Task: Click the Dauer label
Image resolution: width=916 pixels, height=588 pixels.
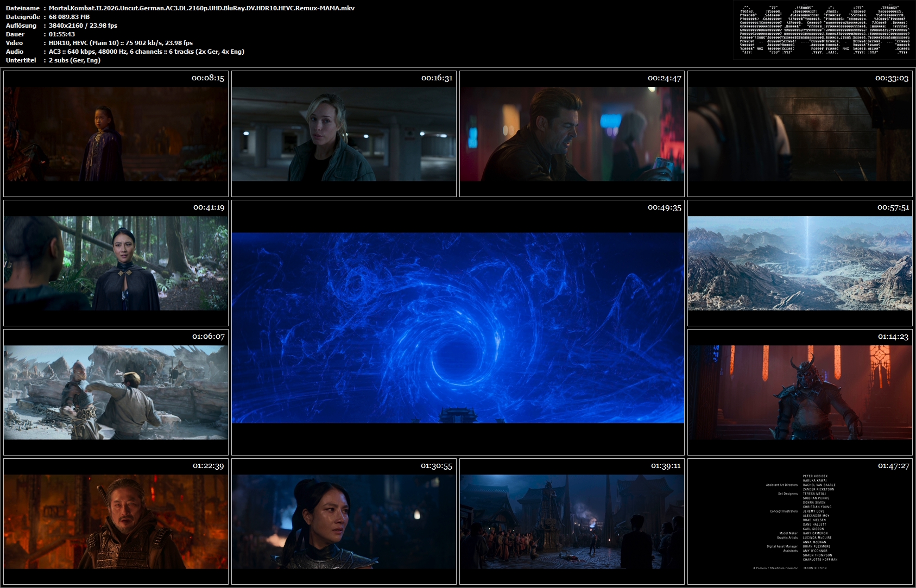Action: (15, 34)
